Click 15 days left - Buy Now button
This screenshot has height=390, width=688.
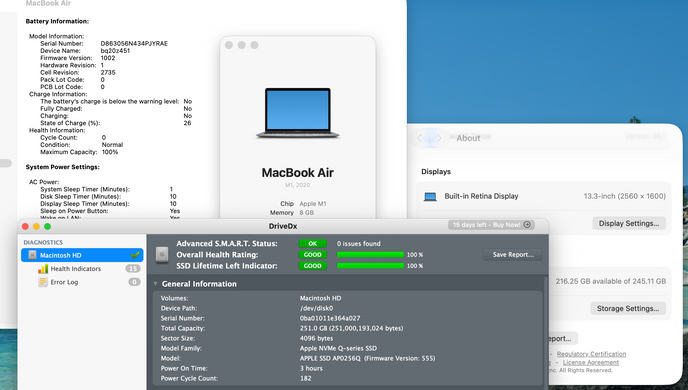click(x=491, y=225)
